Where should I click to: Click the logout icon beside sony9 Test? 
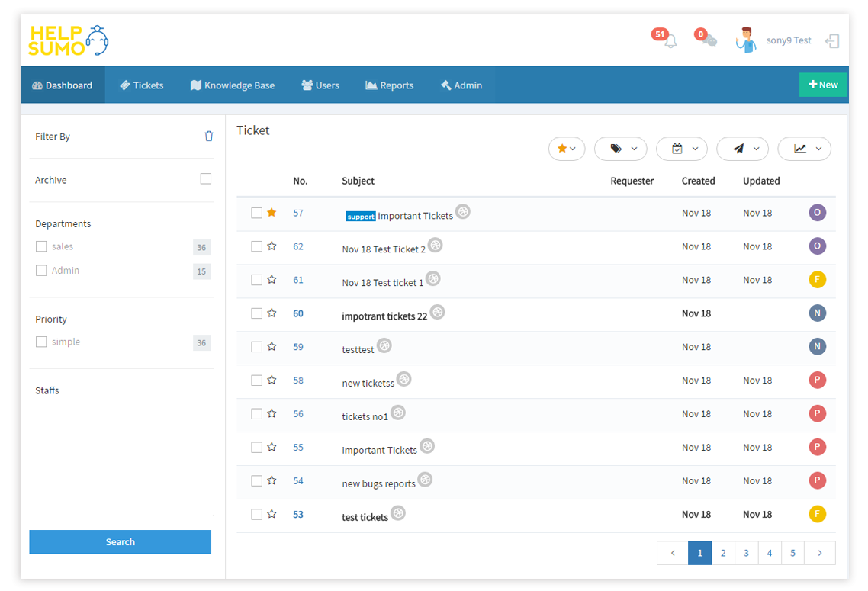click(832, 40)
